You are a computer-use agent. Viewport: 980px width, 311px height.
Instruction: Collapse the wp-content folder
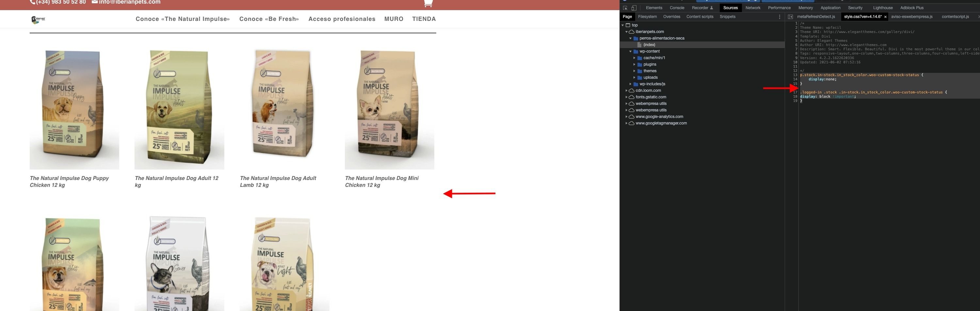click(630, 51)
